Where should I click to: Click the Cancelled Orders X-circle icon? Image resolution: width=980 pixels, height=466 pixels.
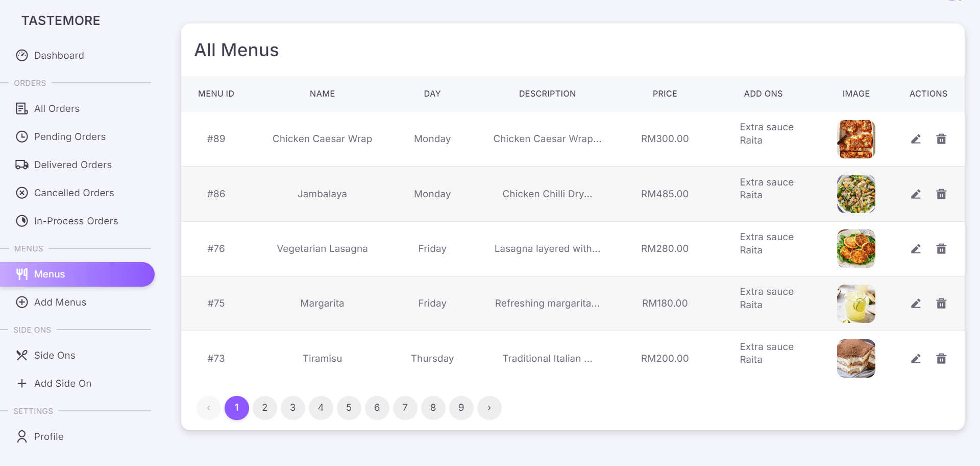(x=22, y=193)
